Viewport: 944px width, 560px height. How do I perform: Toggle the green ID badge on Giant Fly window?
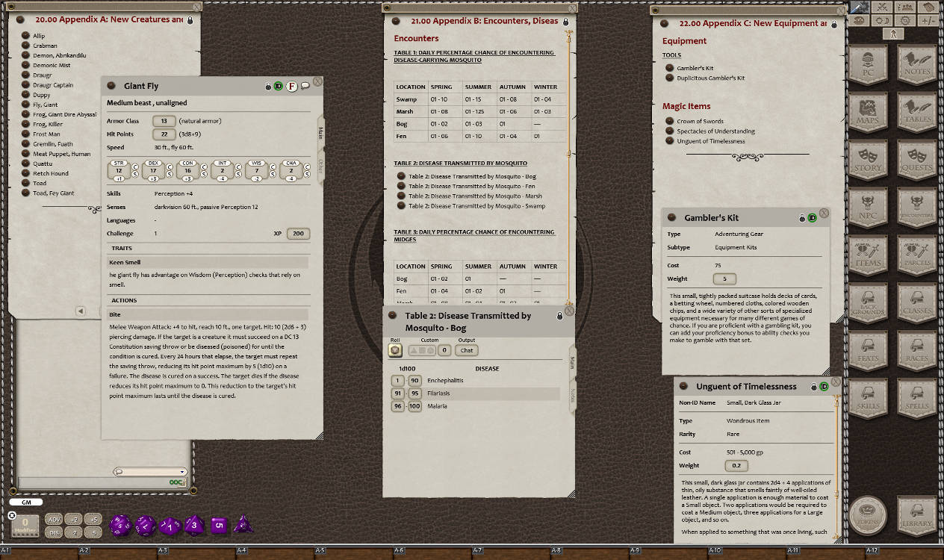279,86
